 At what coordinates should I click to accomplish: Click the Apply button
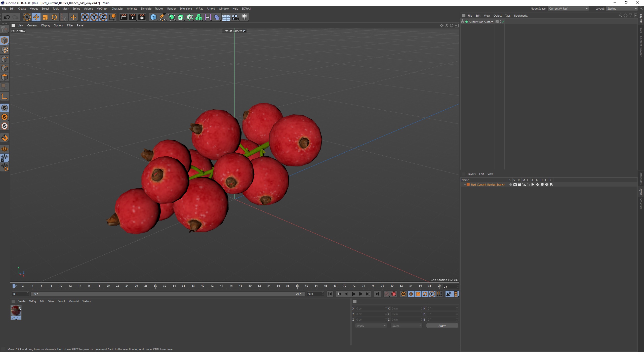[442, 326]
